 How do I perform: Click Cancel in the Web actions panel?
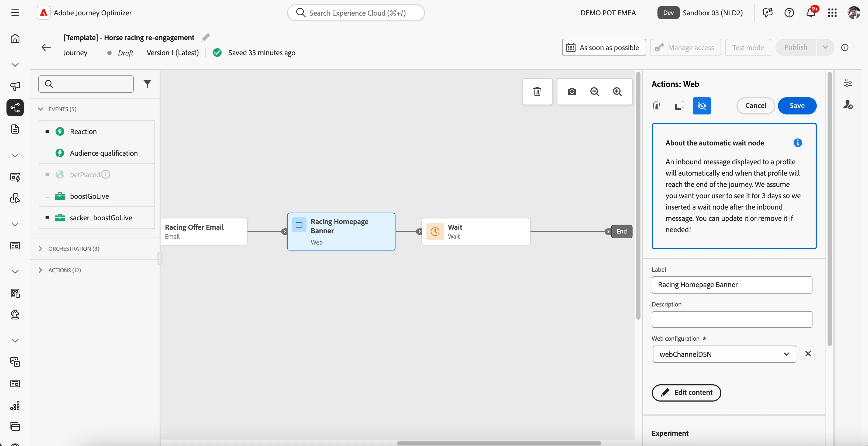(x=755, y=106)
